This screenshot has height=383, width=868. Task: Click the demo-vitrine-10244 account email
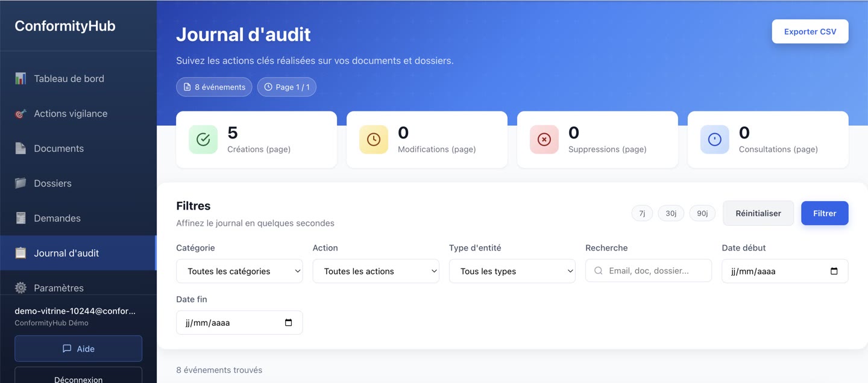tap(75, 311)
